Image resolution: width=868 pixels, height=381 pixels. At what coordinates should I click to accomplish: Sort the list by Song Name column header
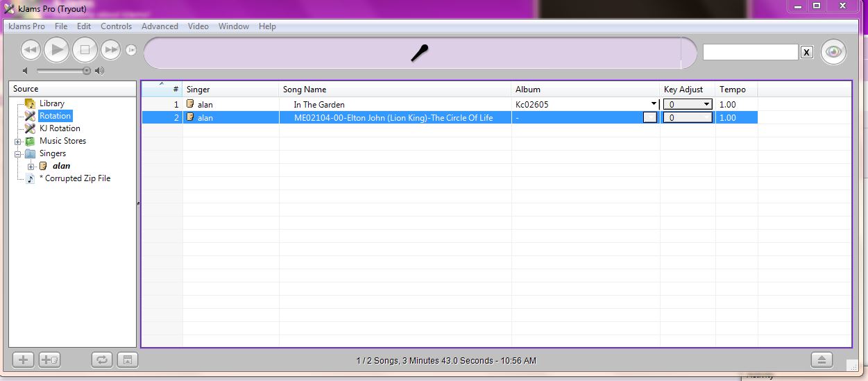click(395, 90)
